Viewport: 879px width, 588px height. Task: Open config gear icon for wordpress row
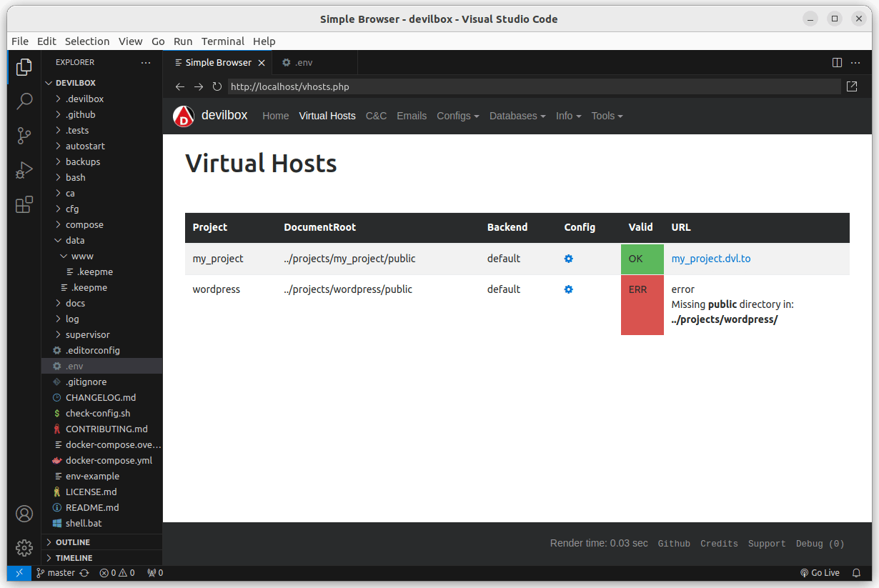[568, 289]
